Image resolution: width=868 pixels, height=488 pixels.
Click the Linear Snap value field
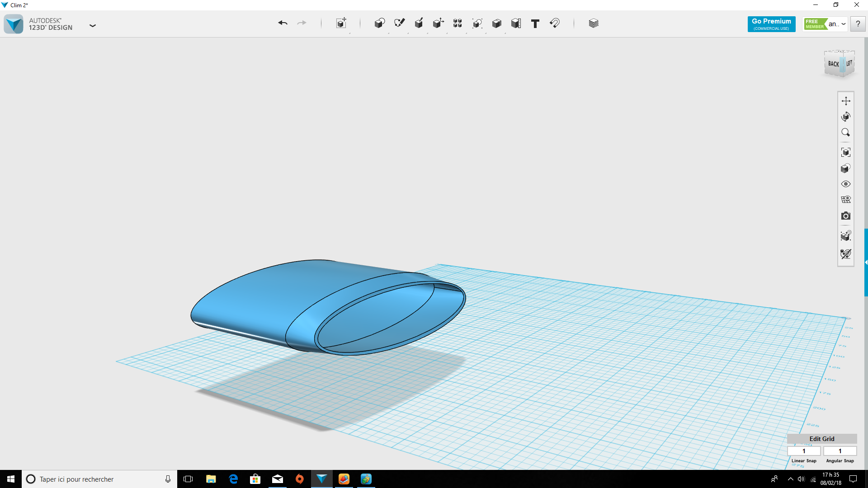point(804,451)
